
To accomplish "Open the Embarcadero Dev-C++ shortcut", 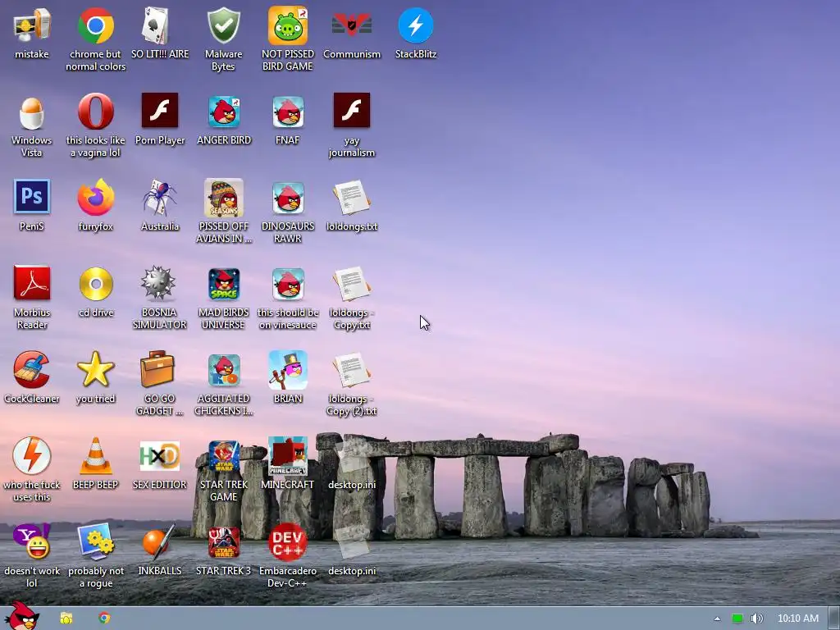I will point(288,557).
